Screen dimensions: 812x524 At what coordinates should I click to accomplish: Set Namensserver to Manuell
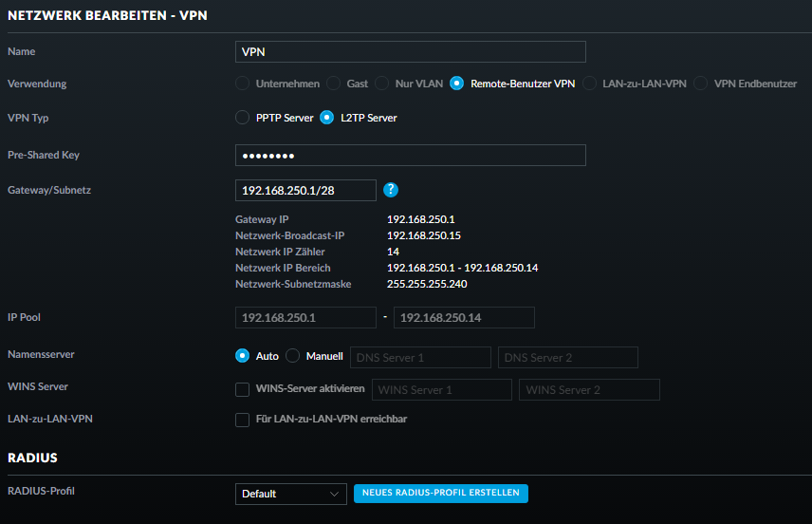pos(293,356)
